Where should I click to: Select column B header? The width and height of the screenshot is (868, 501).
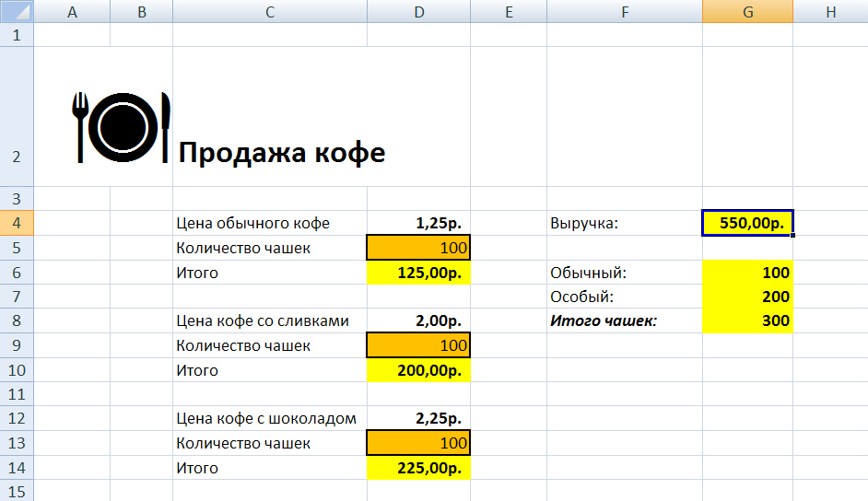point(142,12)
